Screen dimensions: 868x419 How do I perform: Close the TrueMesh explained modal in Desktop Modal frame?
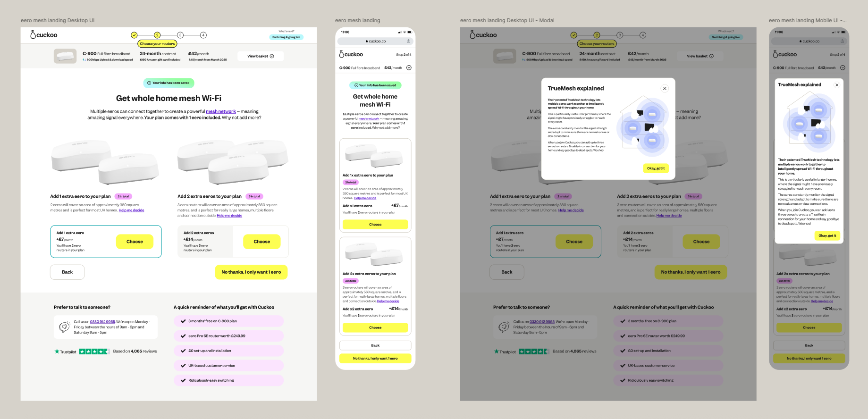tap(665, 88)
